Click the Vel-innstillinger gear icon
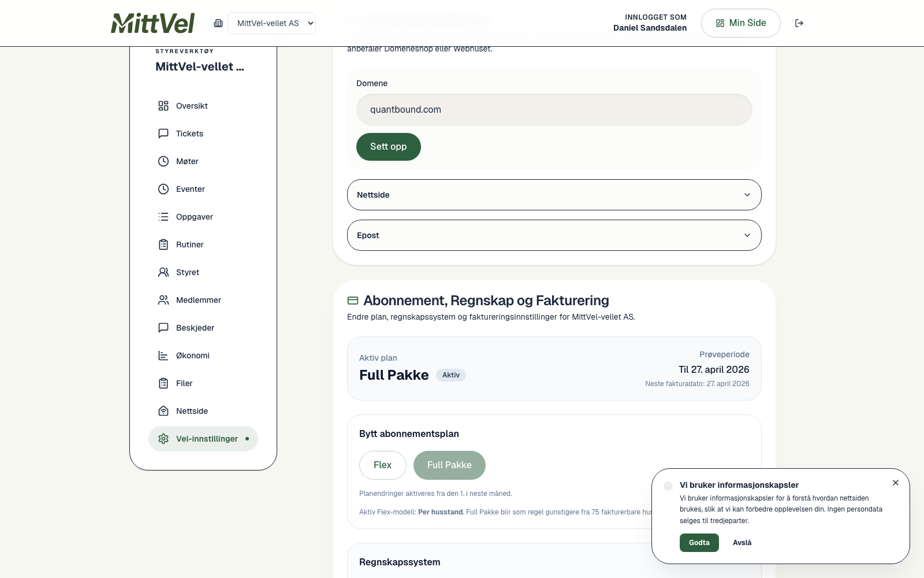924x578 pixels. tap(163, 439)
